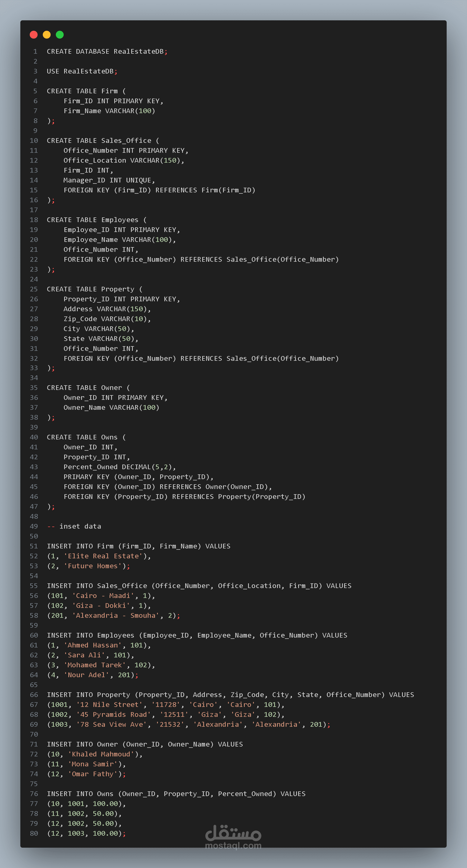The image size is (467, 868).
Task: Click line number 80 in gutter
Action: pyautogui.click(x=34, y=833)
